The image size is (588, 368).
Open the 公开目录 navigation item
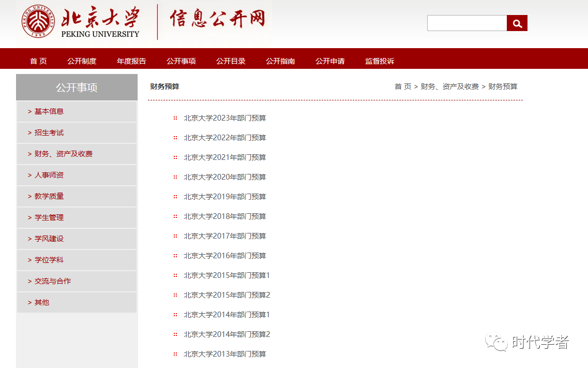pos(231,61)
